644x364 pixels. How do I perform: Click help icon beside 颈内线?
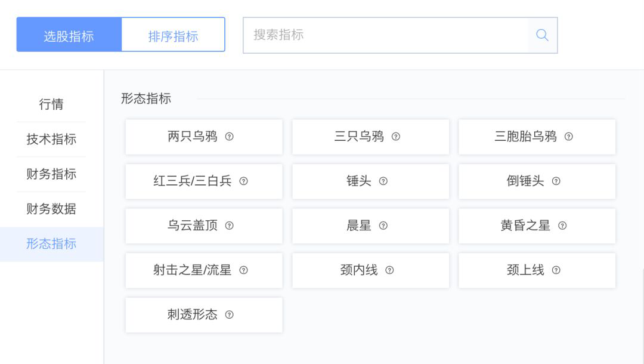click(x=390, y=270)
